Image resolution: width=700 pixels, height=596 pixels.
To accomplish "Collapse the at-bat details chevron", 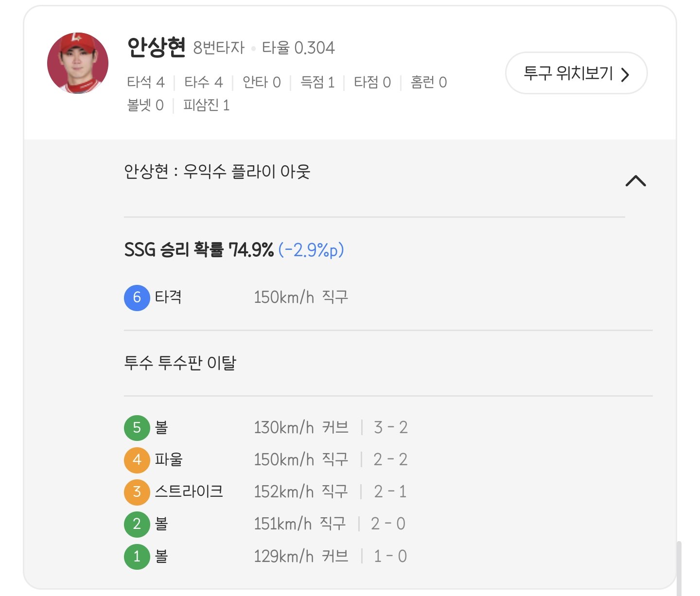I will (x=635, y=181).
